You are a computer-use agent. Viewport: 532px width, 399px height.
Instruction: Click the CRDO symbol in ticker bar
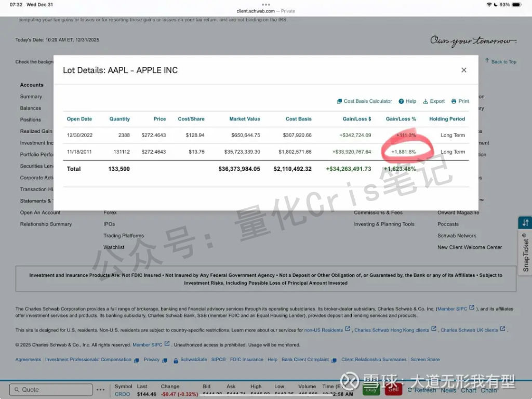click(x=123, y=394)
